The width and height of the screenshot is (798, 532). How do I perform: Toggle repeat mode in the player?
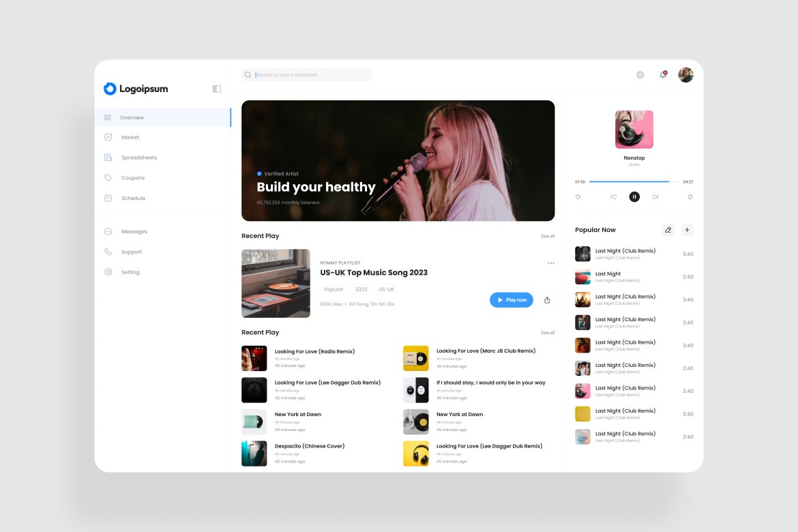click(x=690, y=196)
